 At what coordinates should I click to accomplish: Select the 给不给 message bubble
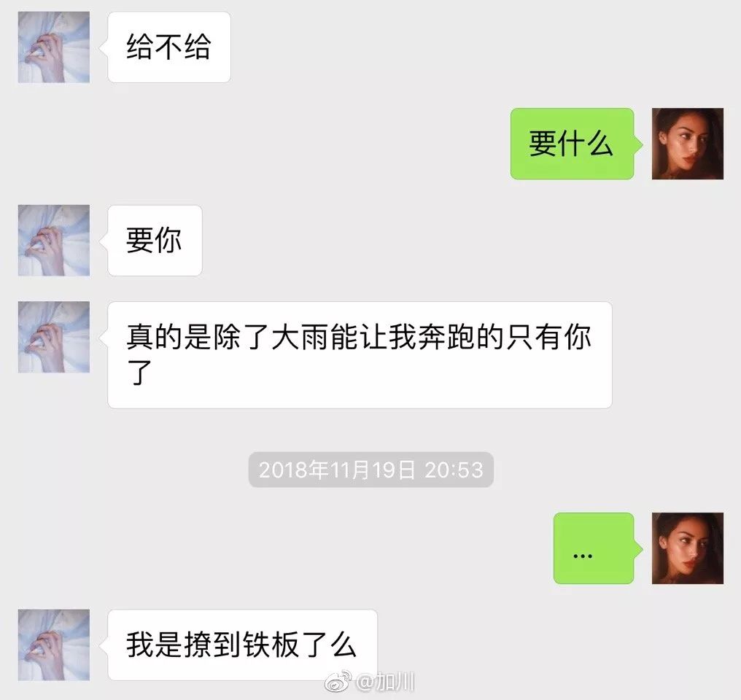point(168,47)
